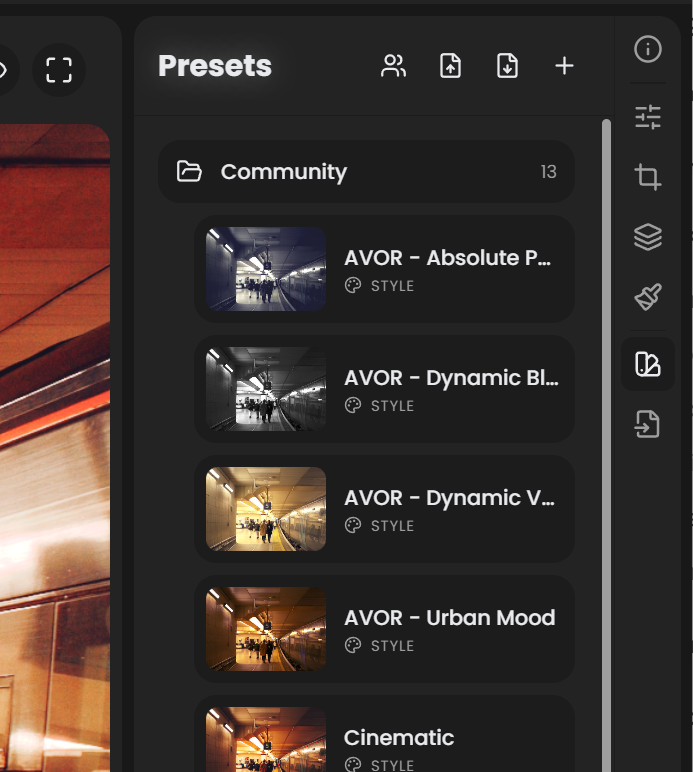Apply AVOR - Urban Mood preset
Viewport: 693px width, 772px height.
384,629
